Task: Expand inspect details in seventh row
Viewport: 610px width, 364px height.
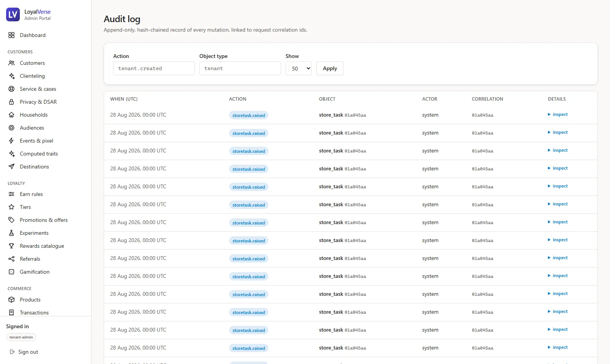Action: (x=558, y=222)
